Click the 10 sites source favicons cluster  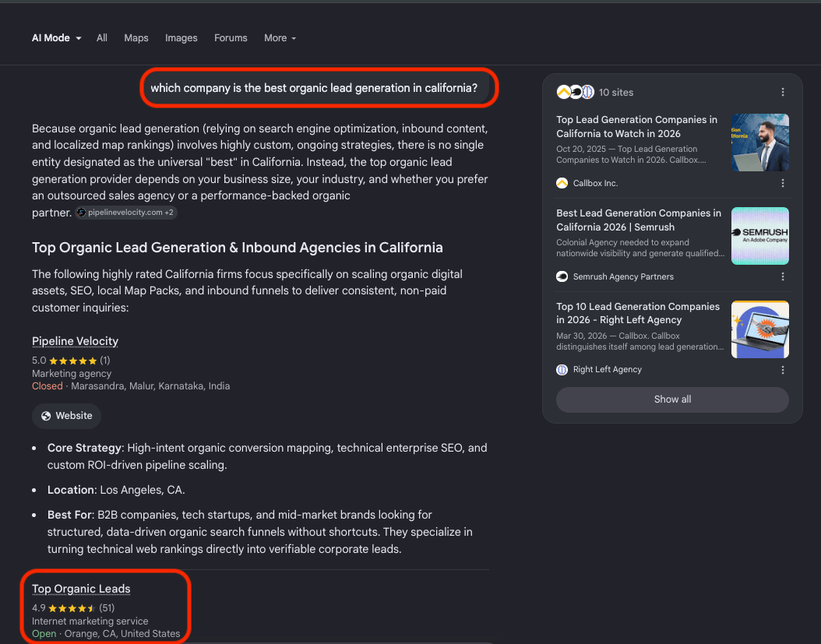(x=575, y=92)
